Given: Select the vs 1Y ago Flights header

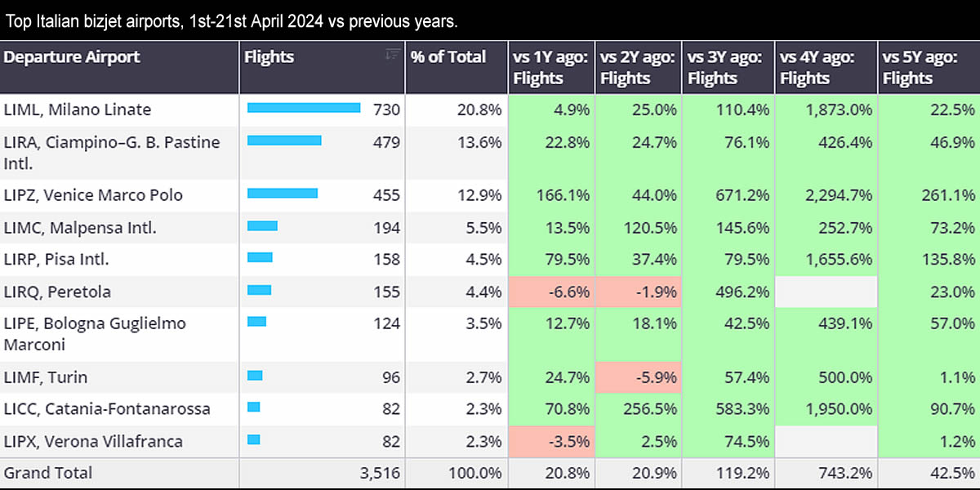Looking at the screenshot, I should pyautogui.click(x=539, y=67).
